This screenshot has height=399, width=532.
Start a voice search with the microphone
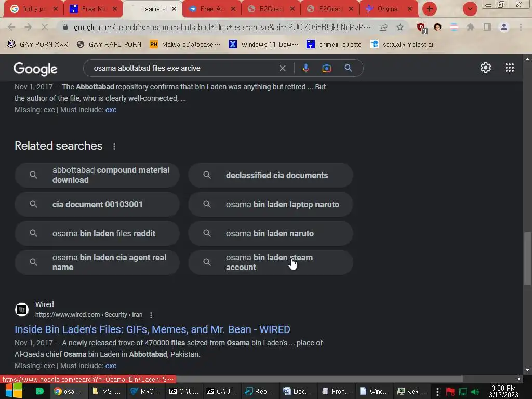click(305, 68)
